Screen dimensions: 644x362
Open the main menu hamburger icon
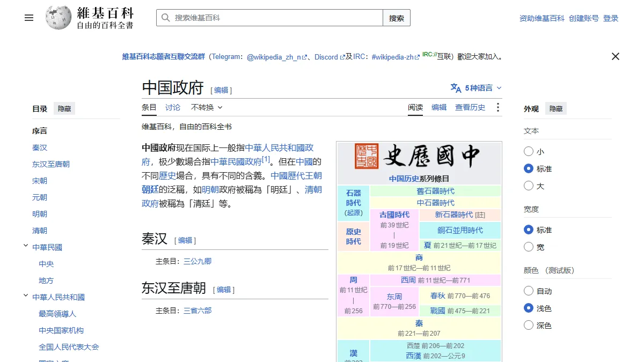click(x=29, y=18)
